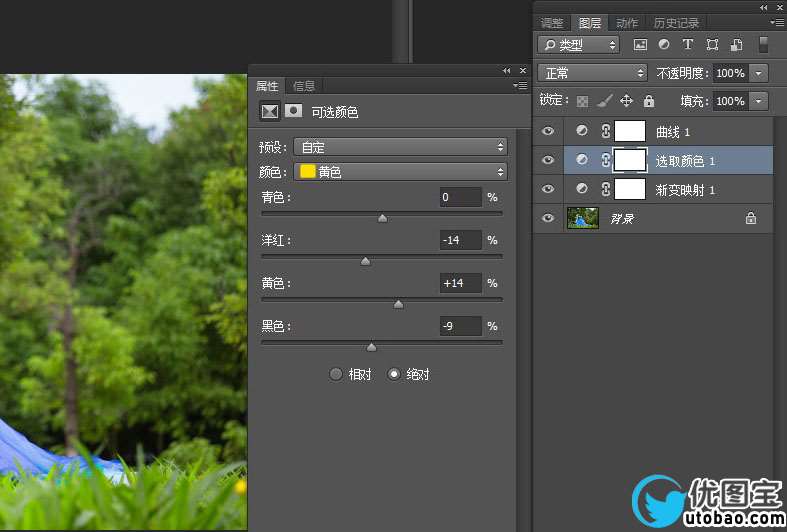Click the 黑色 value field showing -9
787x532 pixels.
pos(461,326)
